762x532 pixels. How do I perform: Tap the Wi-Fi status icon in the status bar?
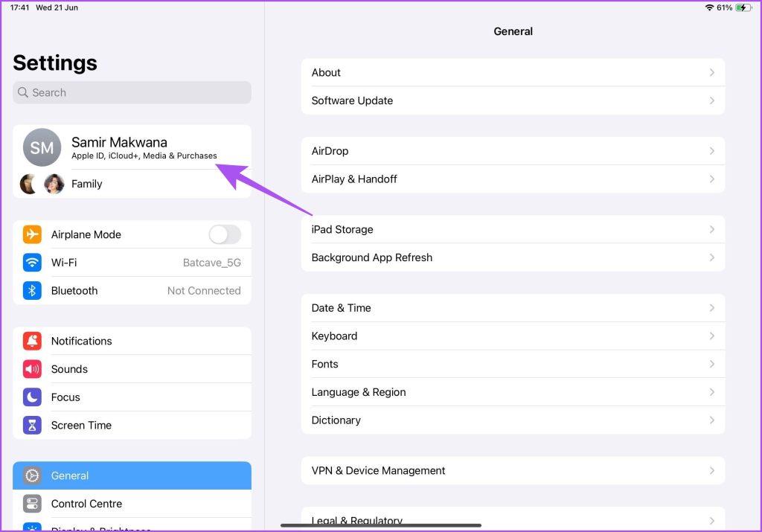[708, 7]
